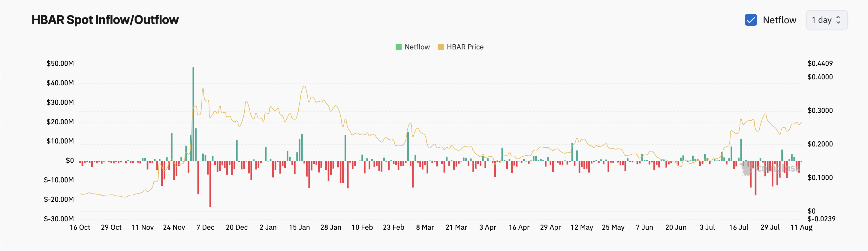Select the 16 Oct date label on axis

(80, 227)
